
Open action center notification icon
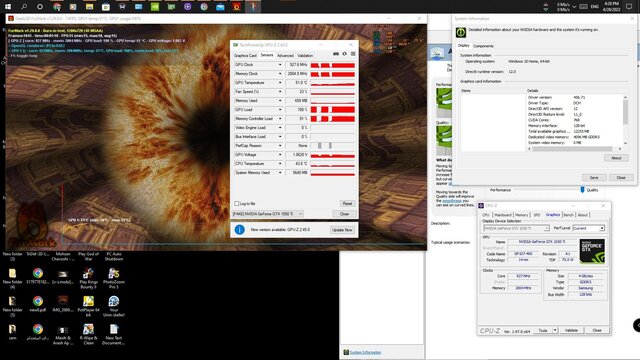point(629,7)
